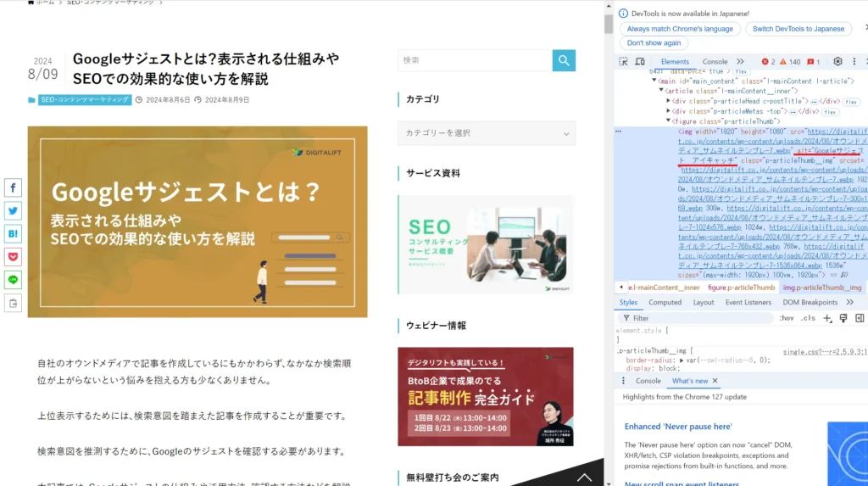Click Don't show again button
The image size is (868, 486).
coord(654,42)
